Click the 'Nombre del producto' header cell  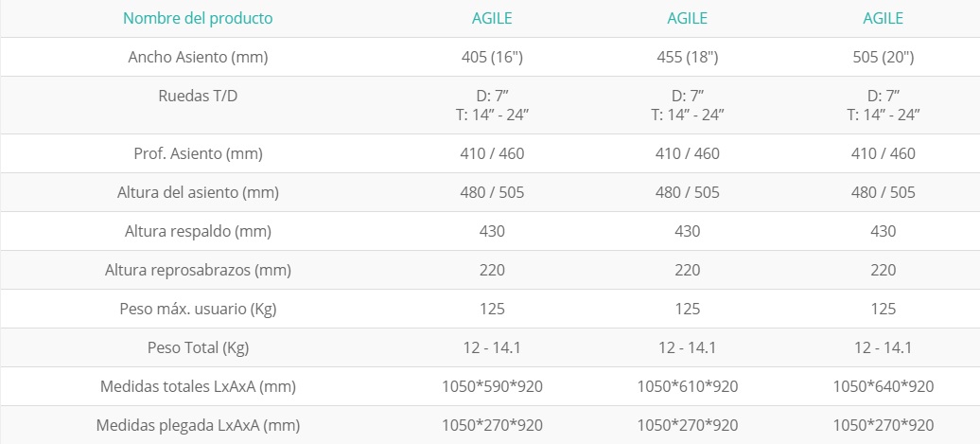tap(198, 18)
